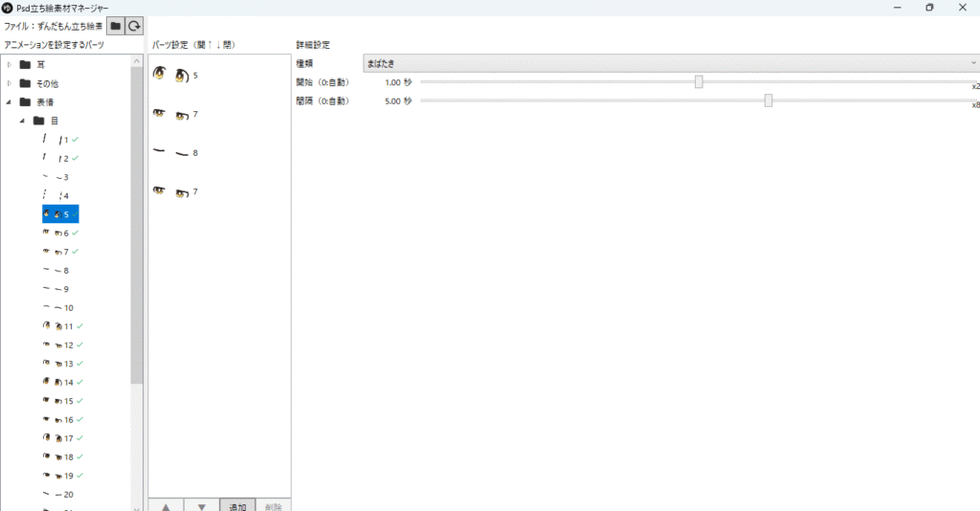The width and height of the screenshot is (980, 511).
Task: Click the 間隔 slider handle
Action: point(768,100)
